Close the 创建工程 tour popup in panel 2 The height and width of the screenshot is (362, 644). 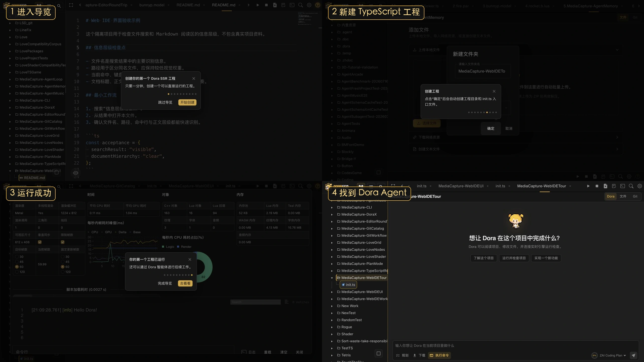tap(494, 91)
